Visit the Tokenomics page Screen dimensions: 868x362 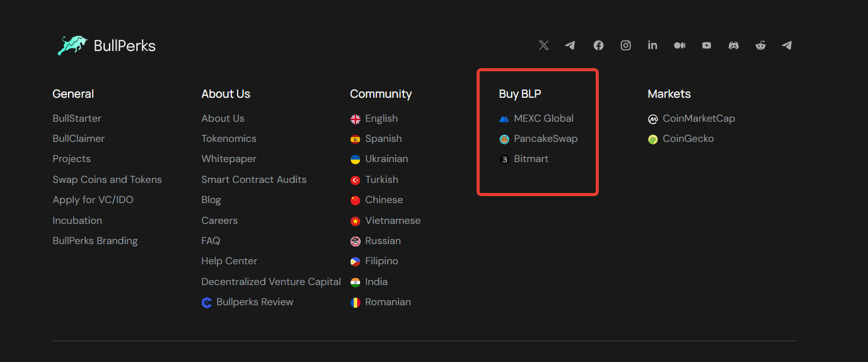(229, 139)
